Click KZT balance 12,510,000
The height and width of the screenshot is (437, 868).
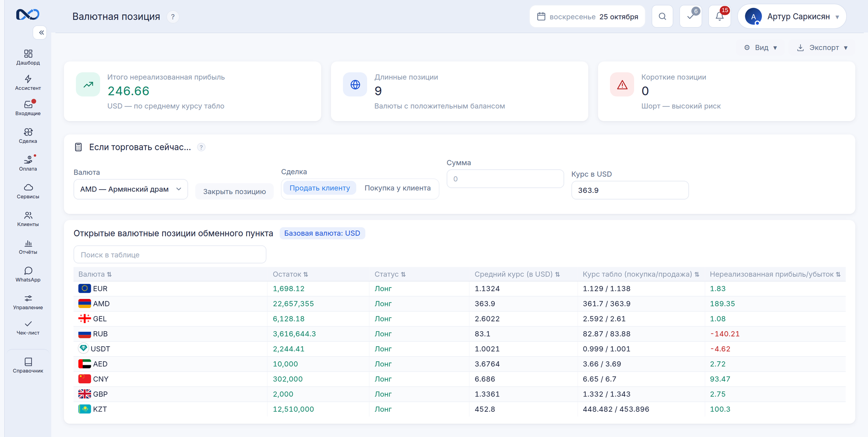294,409
